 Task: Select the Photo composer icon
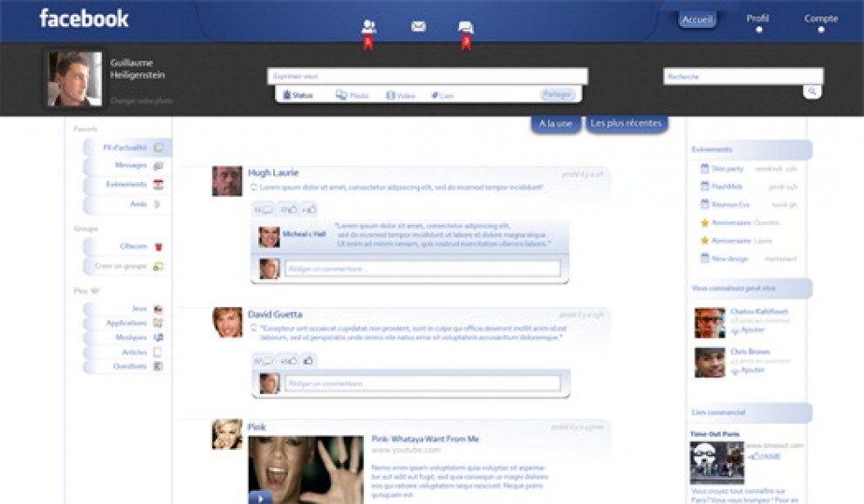click(x=341, y=95)
